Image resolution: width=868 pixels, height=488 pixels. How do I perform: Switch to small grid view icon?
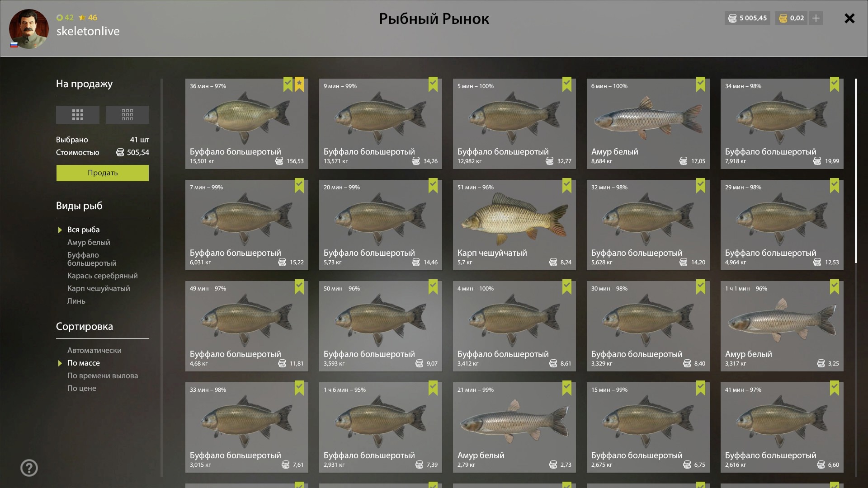[127, 115]
